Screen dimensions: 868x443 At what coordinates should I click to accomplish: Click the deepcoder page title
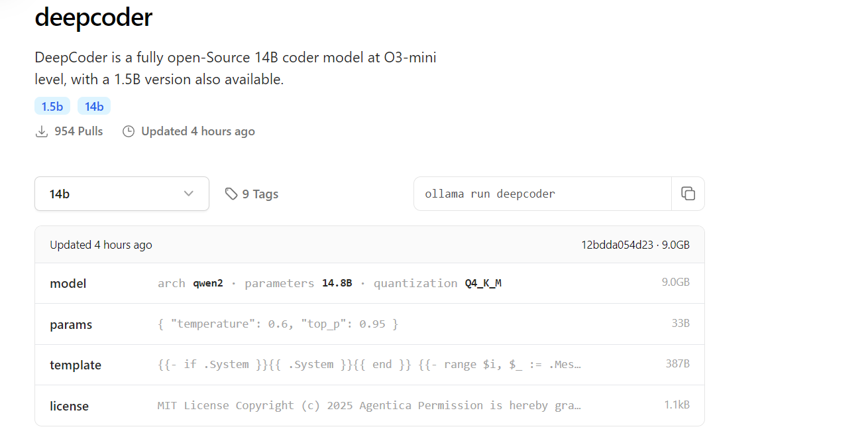pyautogui.click(x=93, y=18)
